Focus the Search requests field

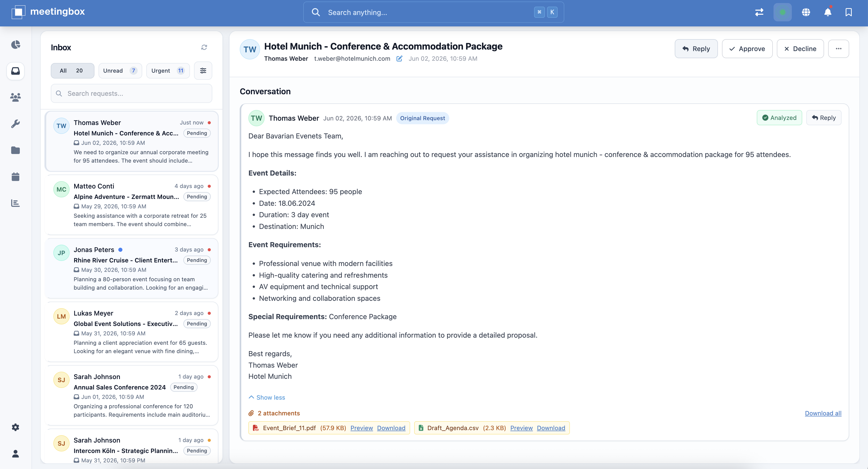(x=131, y=93)
